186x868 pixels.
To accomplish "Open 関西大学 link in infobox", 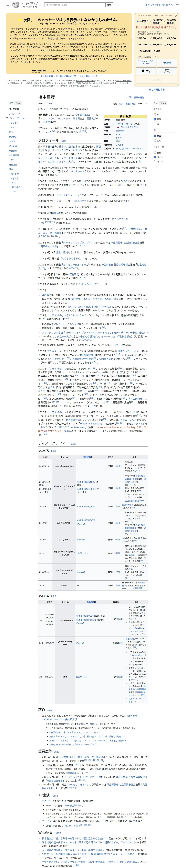I will (120, 131).
